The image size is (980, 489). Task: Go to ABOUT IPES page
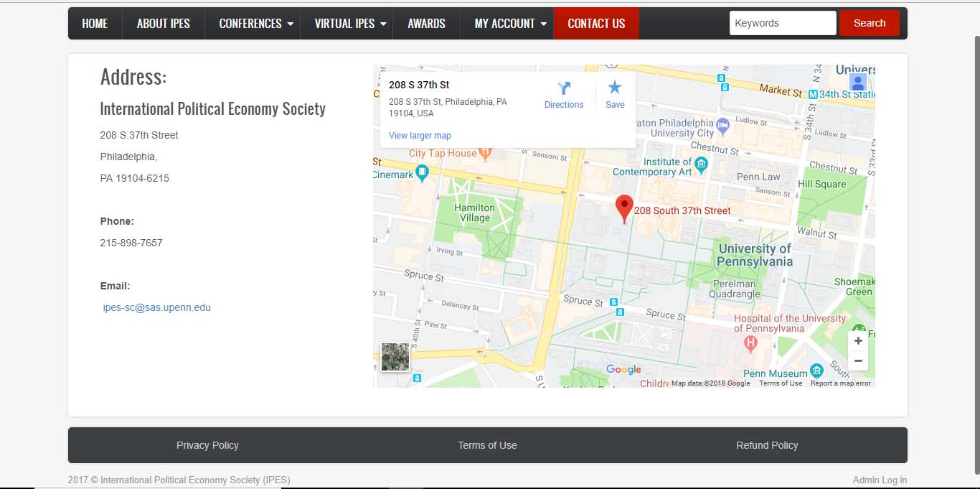164,24
